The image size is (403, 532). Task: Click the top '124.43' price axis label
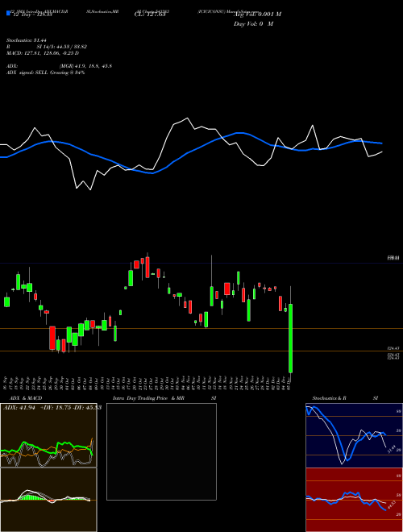pyautogui.click(x=393, y=348)
